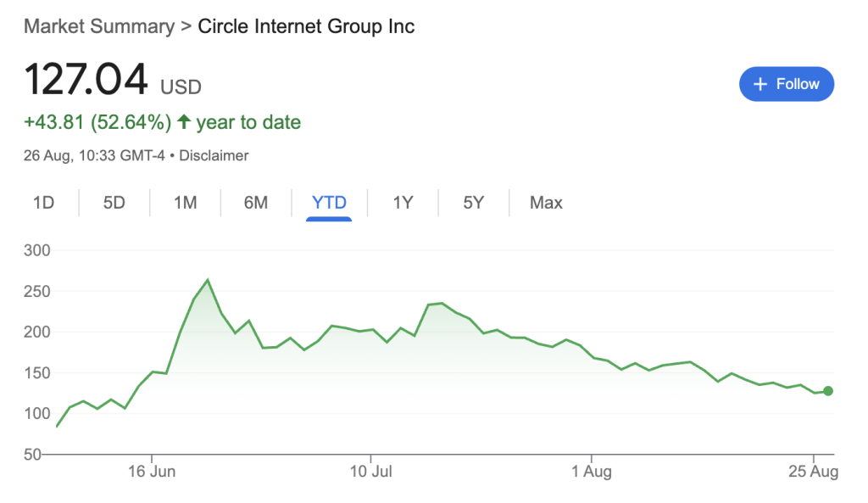Screen dimensions: 868x503
Task: Select the YTD range tab
Action: pyautogui.click(x=329, y=203)
